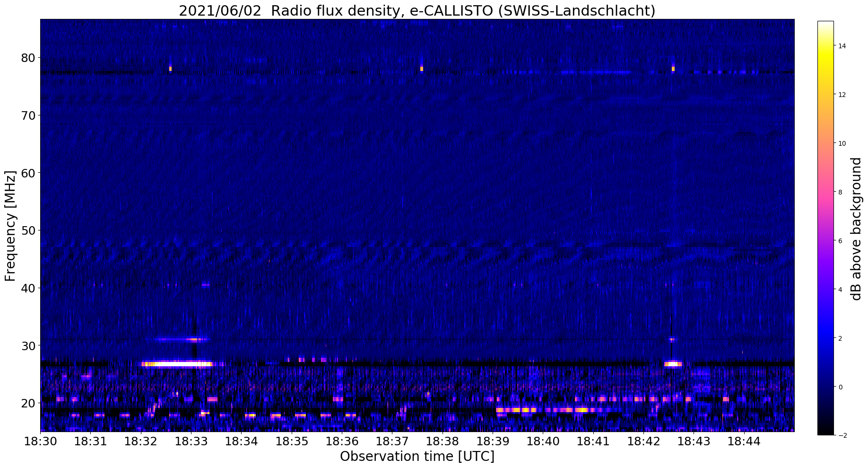Click the 18:33 time tick label
The image size is (868, 468).
[191, 442]
